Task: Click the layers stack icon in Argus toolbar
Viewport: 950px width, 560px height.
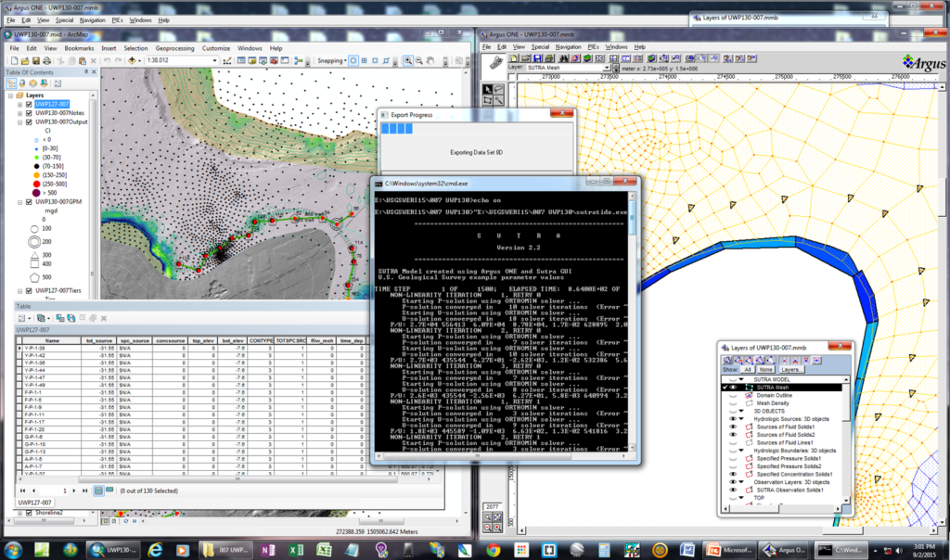Action: (x=587, y=58)
